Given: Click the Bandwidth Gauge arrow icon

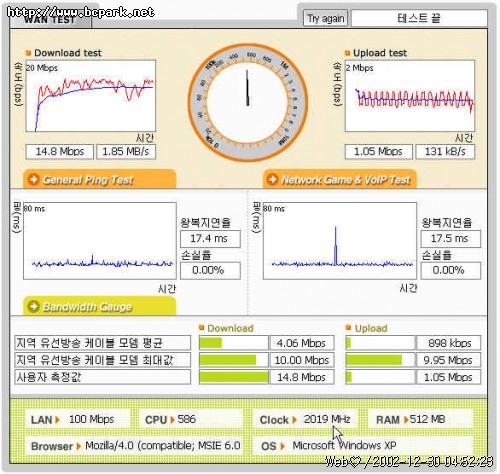Looking at the screenshot, I should click(x=33, y=306).
